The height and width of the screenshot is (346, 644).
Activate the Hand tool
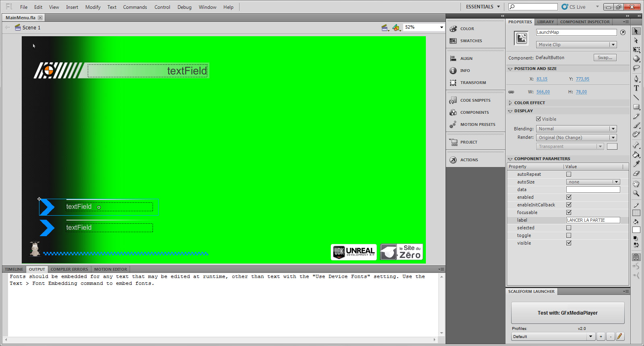click(636, 184)
